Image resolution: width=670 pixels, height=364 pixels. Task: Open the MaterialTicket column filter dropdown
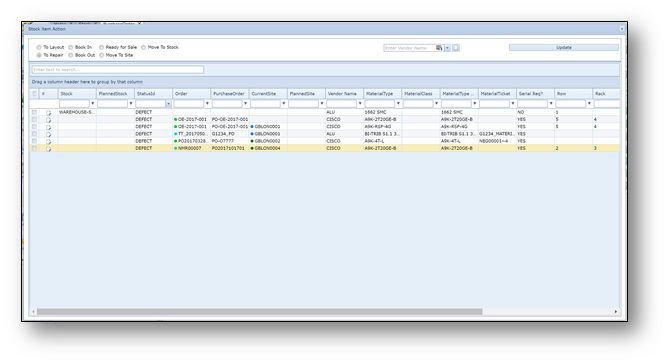coord(513,103)
